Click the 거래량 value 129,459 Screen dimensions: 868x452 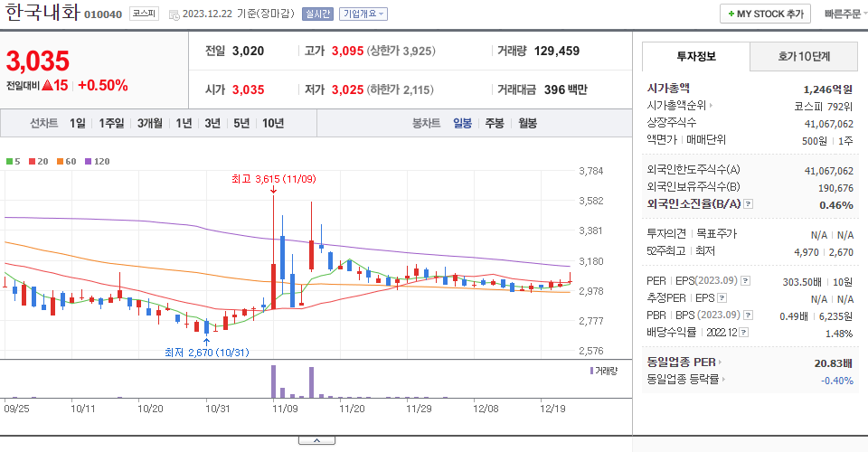tap(557, 51)
